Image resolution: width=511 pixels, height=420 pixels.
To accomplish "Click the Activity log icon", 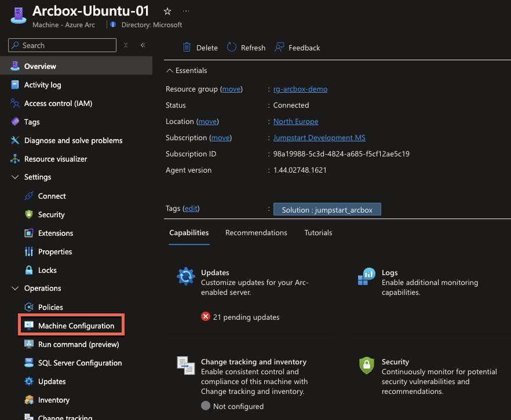I will coord(15,85).
